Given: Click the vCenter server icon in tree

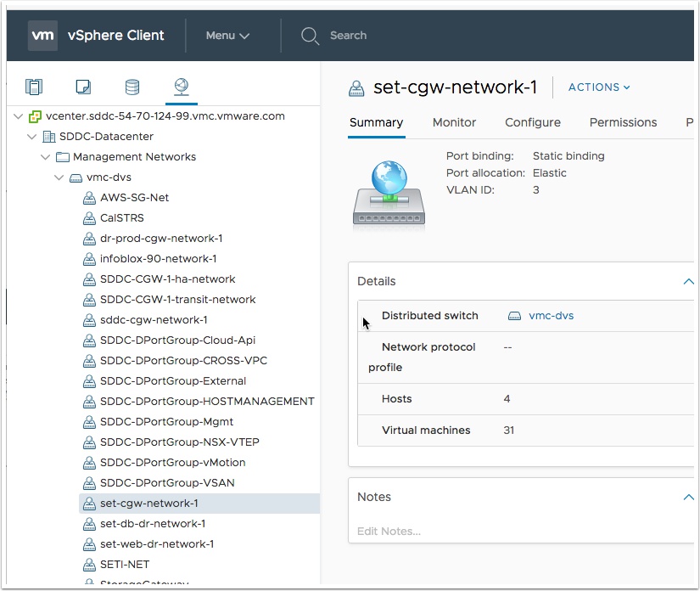Looking at the screenshot, I should click(35, 116).
